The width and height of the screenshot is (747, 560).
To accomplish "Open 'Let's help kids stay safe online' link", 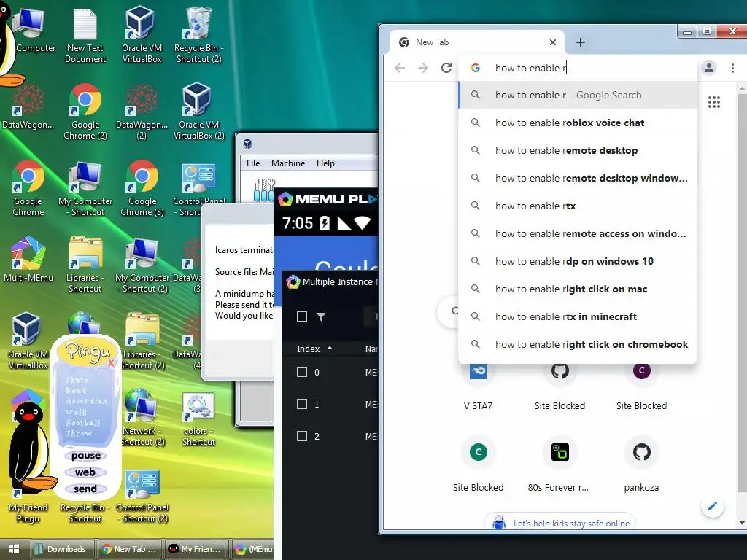I will [571, 524].
